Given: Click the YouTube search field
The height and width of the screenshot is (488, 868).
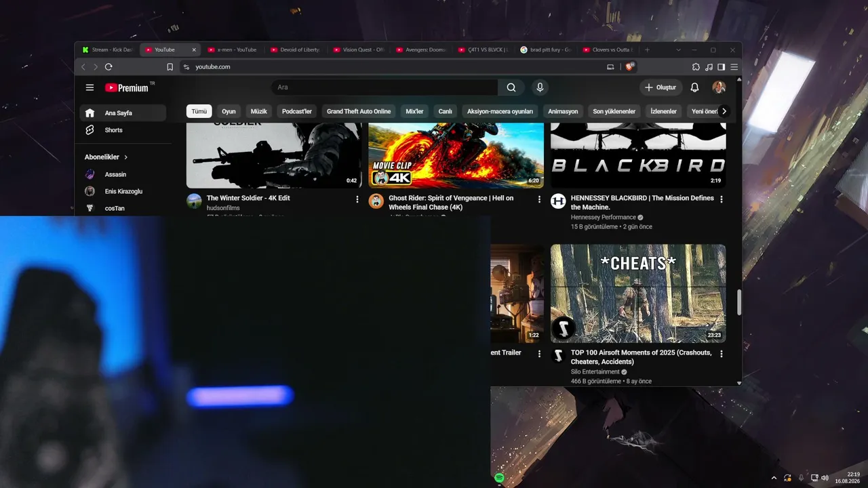Looking at the screenshot, I should [384, 87].
